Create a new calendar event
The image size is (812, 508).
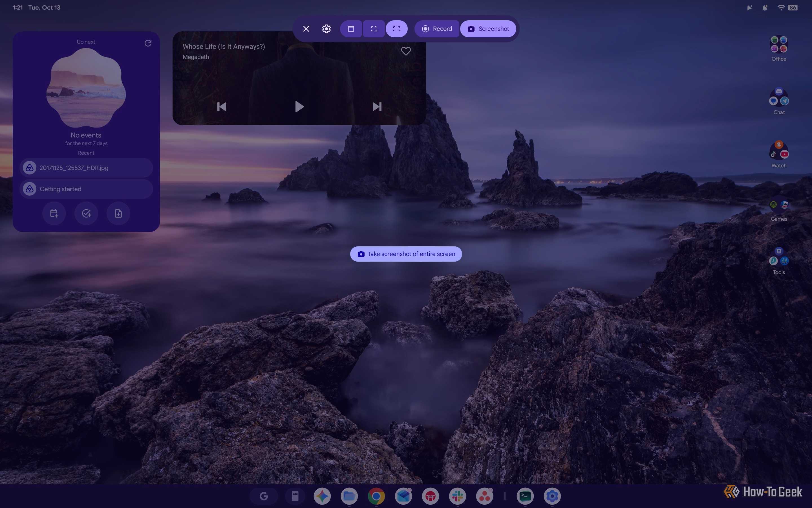click(x=54, y=213)
